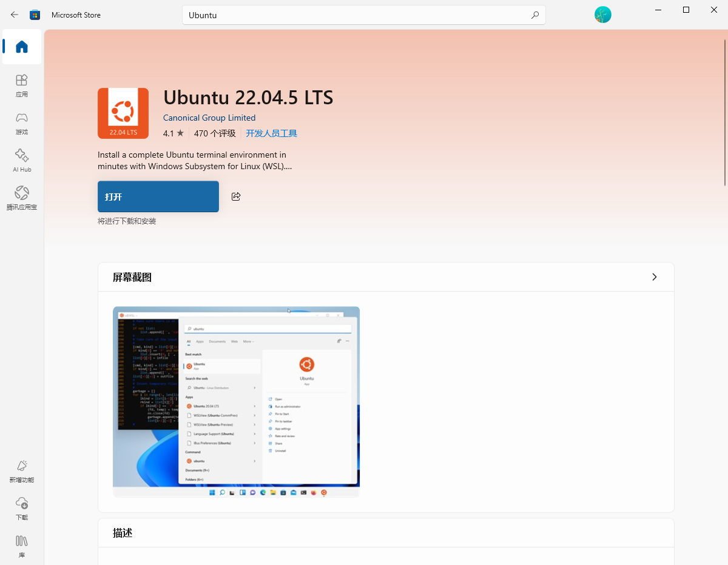This screenshot has height=565, width=728.
Task: Click the vertical page scrollbar
Action: [x=725, y=112]
